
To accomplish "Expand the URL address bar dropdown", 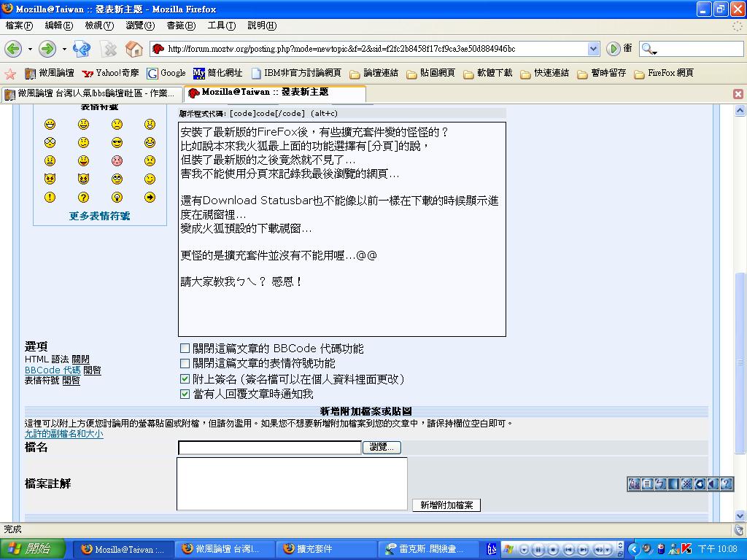I will (x=593, y=49).
